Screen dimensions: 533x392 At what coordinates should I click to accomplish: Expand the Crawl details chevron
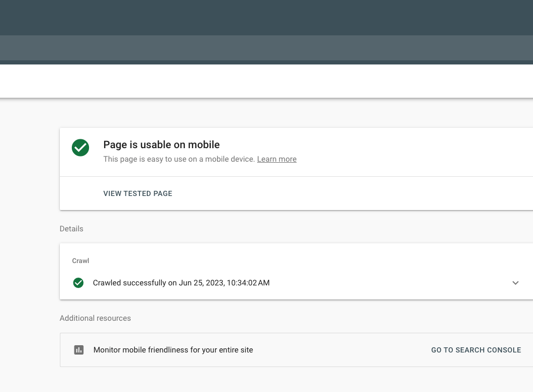(515, 283)
